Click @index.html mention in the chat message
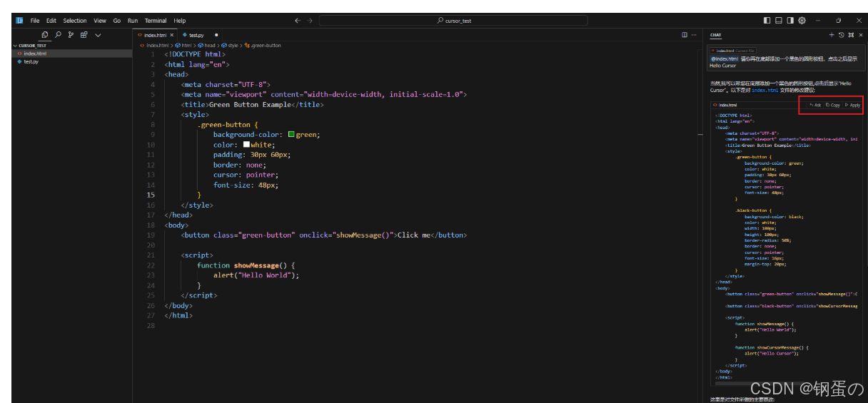This screenshot has width=868, height=403. pos(724,58)
